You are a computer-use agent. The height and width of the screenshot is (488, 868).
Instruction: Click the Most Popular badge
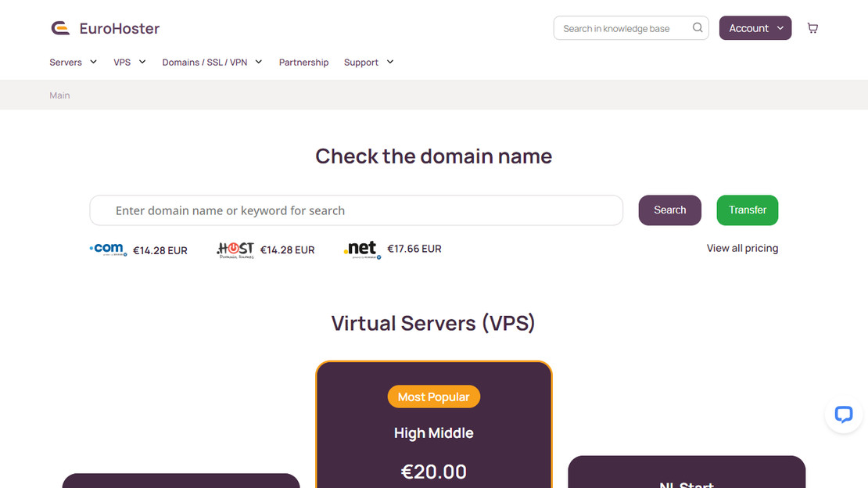pos(433,396)
